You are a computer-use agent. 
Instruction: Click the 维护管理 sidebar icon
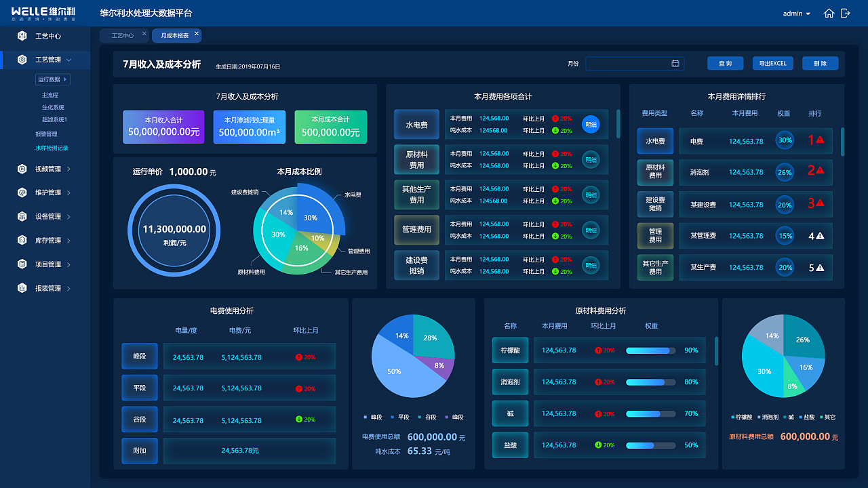(x=22, y=192)
